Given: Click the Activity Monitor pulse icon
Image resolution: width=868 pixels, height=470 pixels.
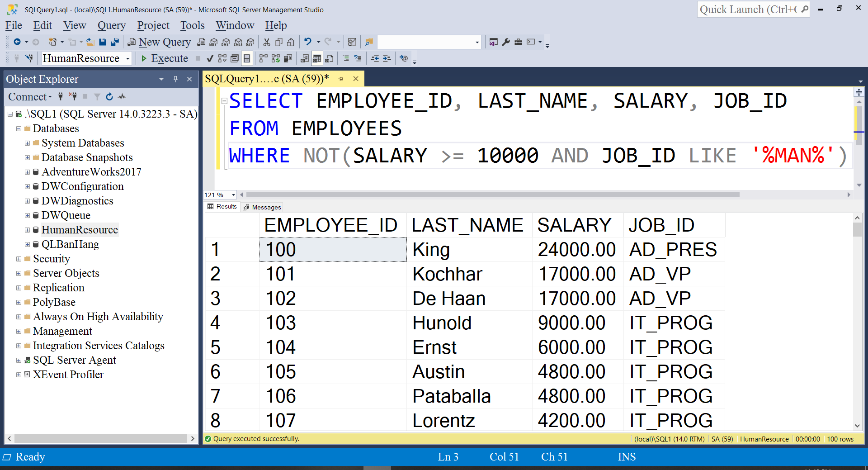Looking at the screenshot, I should (x=122, y=97).
